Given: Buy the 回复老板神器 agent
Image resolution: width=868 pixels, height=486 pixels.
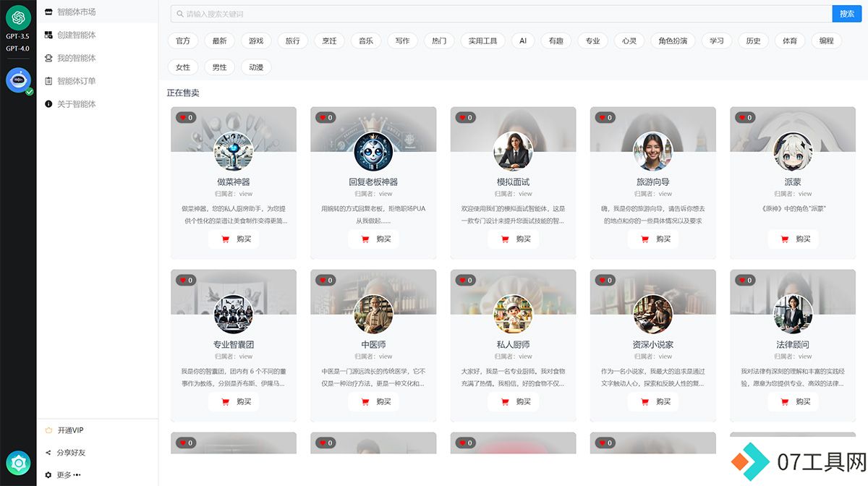Looking at the screenshot, I should [373, 239].
